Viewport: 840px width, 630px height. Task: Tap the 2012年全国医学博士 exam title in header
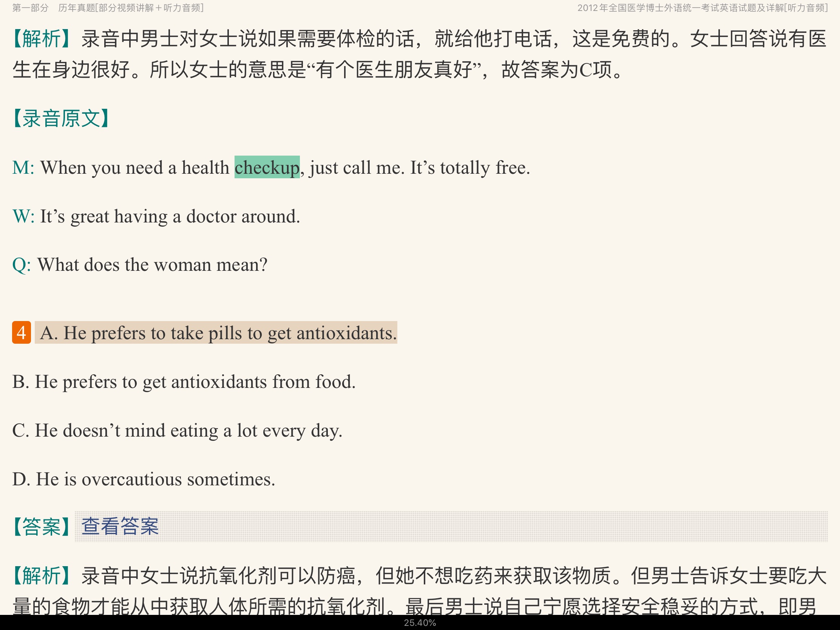(702, 8)
